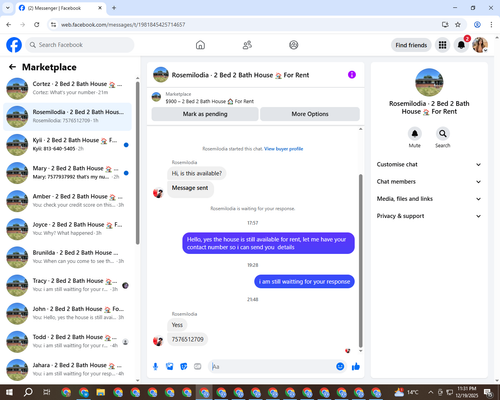Reload the page in browser
Image resolution: width=500 pixels, height=400 pixels.
coord(37,25)
